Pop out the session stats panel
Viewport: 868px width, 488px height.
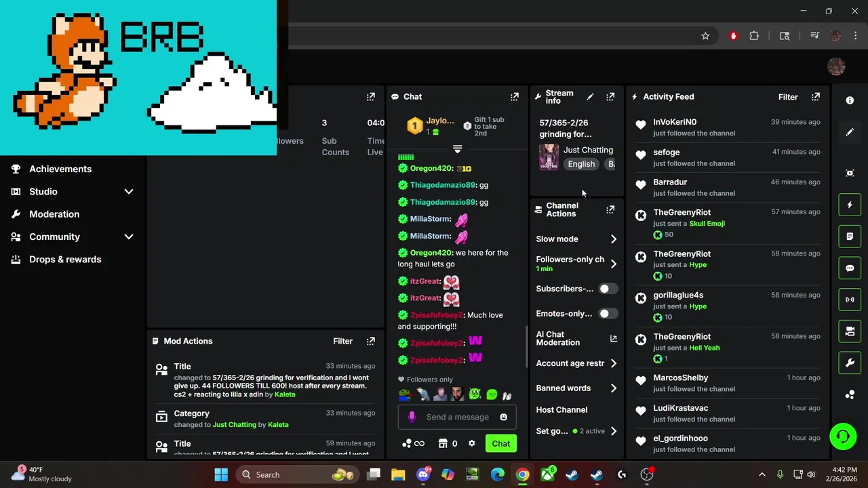[371, 97]
